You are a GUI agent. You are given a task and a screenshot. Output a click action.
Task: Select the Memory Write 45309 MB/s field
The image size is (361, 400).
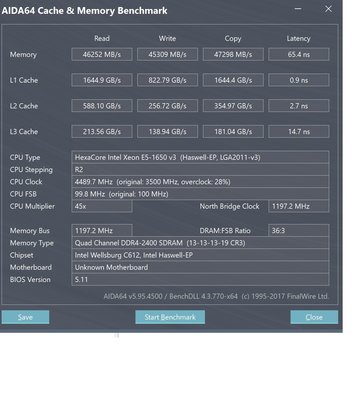click(167, 54)
